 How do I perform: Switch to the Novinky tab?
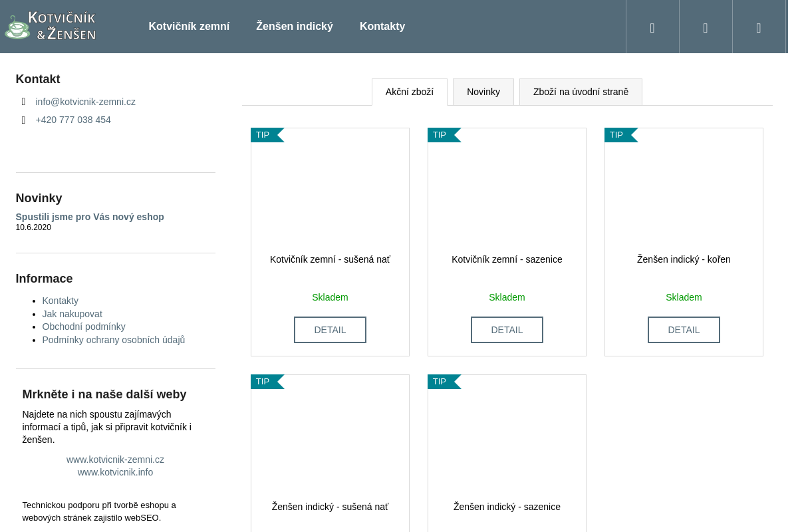tap(483, 92)
